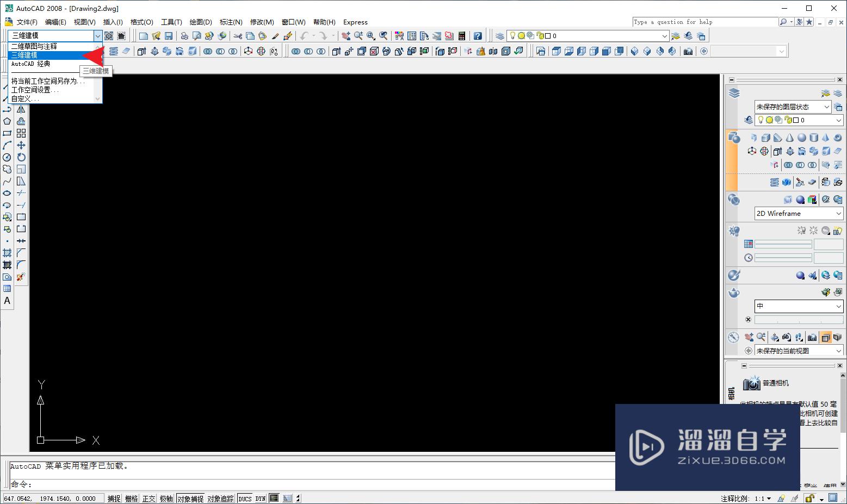Viewport: 847px width, 504px height.
Task: Click the Plot printer icon
Action: coord(184,36)
